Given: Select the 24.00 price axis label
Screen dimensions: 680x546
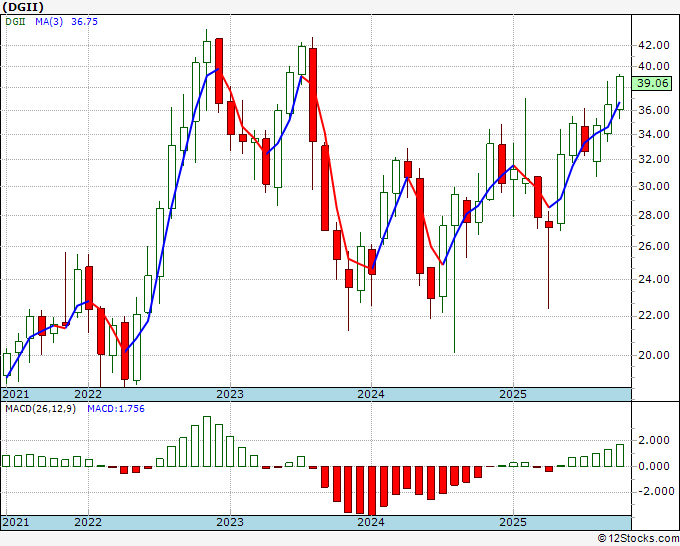Looking at the screenshot, I should 653,279.
